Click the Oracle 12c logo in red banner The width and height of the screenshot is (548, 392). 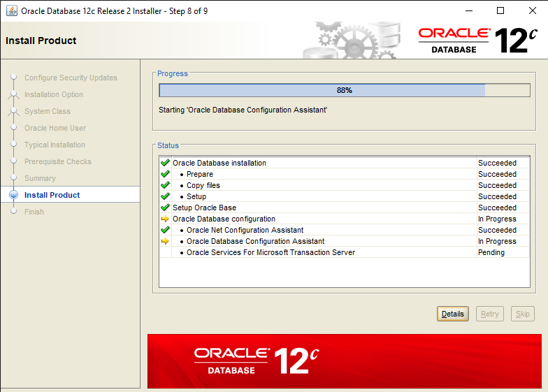coord(257,361)
